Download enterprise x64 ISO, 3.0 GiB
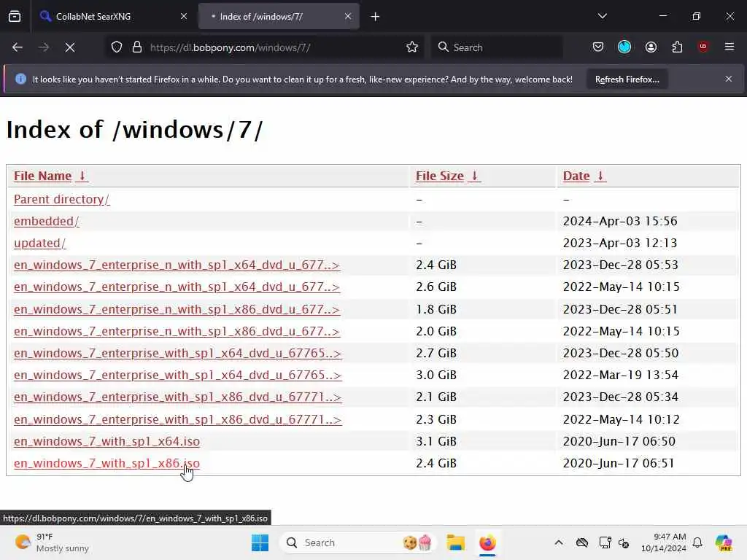Viewport: 747px width, 560px height. click(x=178, y=376)
